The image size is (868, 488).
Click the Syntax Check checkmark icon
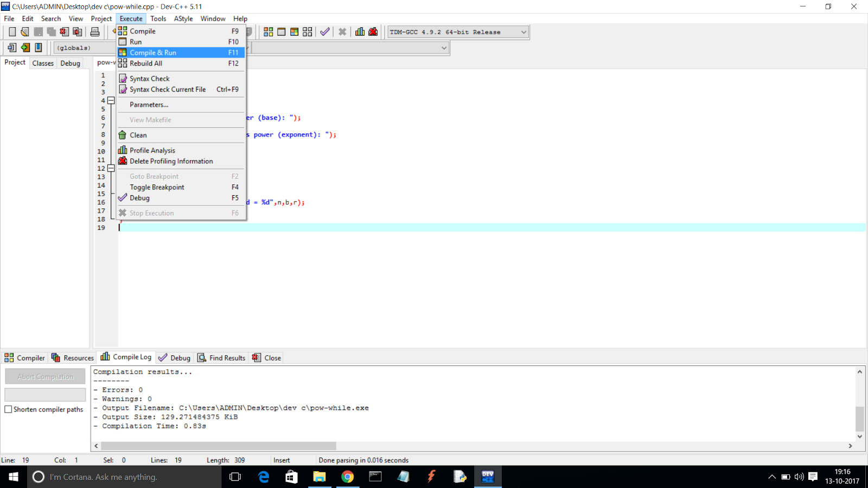tap(324, 31)
